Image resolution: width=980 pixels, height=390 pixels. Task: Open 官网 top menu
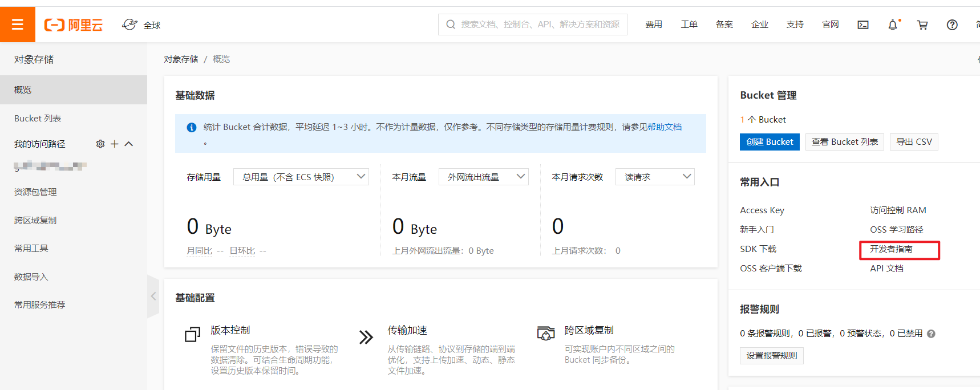click(831, 25)
